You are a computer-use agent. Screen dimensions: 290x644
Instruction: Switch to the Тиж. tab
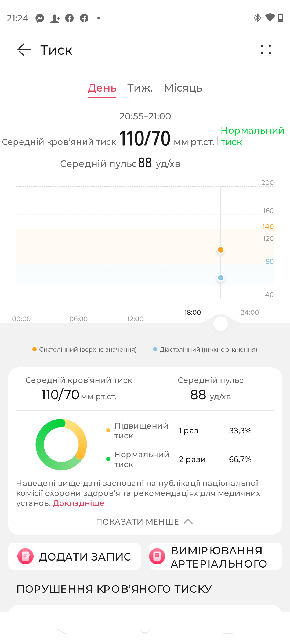[140, 88]
